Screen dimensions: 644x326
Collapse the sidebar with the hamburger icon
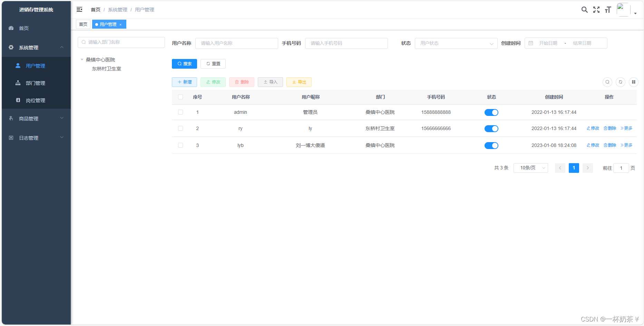click(x=79, y=10)
